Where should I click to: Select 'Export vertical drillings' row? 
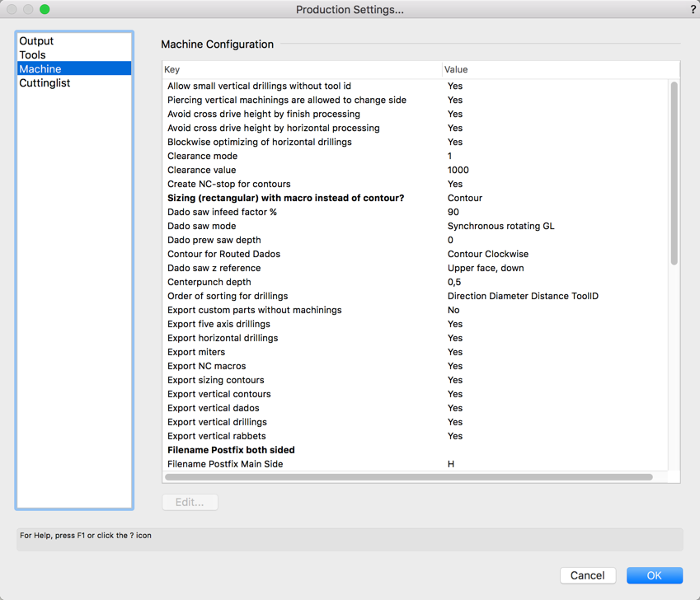(416, 422)
